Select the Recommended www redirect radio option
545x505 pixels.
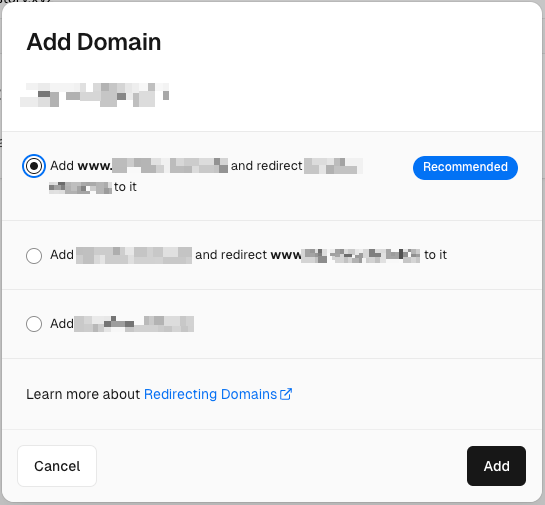pos(34,166)
